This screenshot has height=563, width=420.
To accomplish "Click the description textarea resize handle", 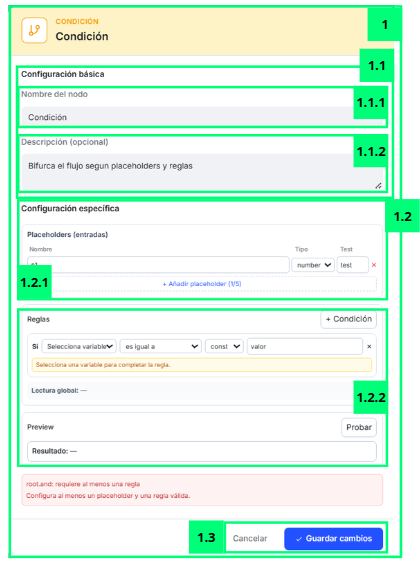I will [x=378, y=186].
